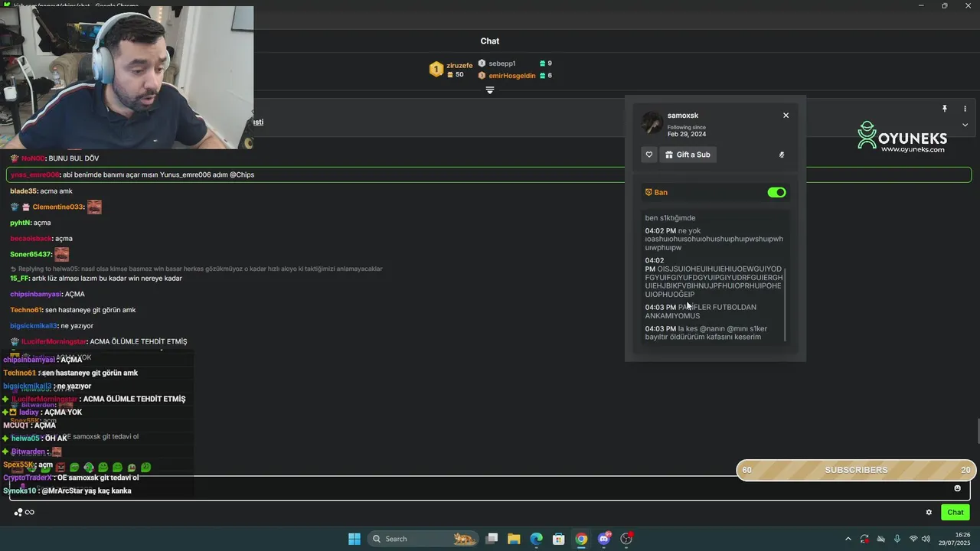Click the emote in Clementine033's message
The height and width of the screenshot is (551, 980).
click(x=94, y=207)
